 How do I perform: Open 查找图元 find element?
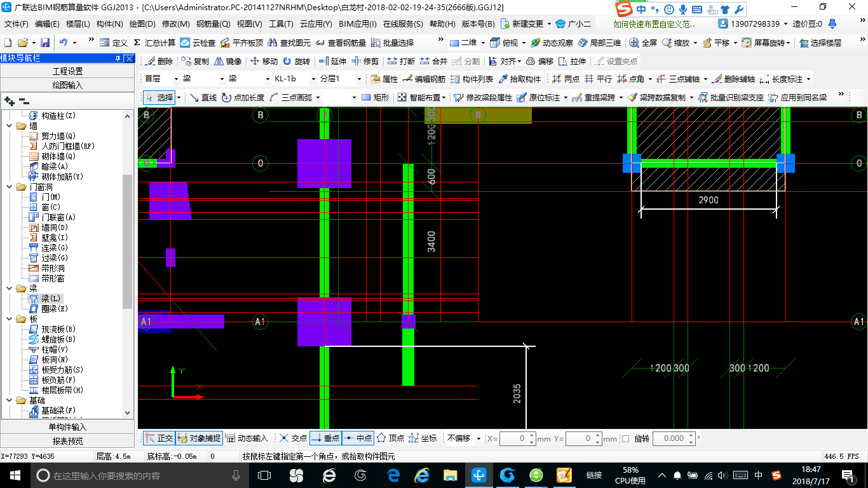[x=290, y=43]
